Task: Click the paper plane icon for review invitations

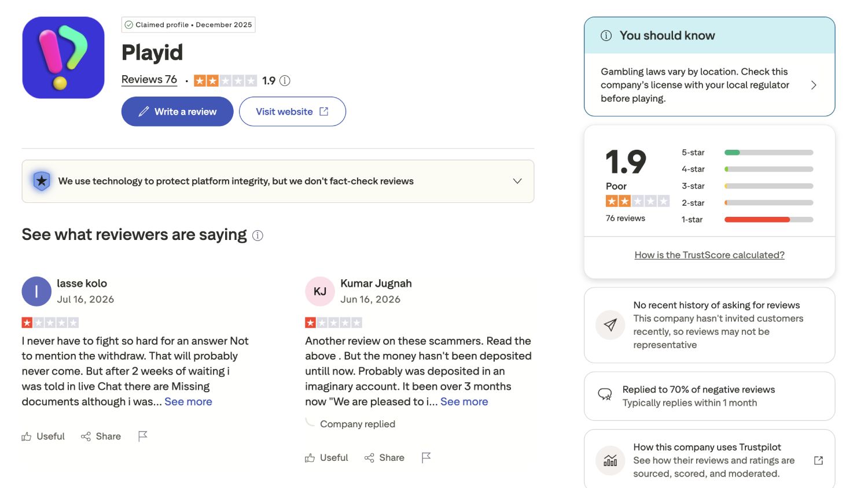Action: (610, 325)
